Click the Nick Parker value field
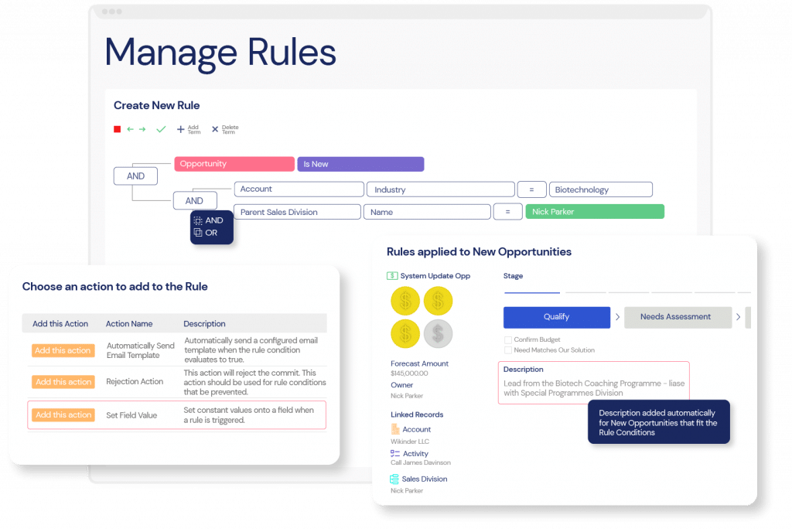 [x=595, y=212]
